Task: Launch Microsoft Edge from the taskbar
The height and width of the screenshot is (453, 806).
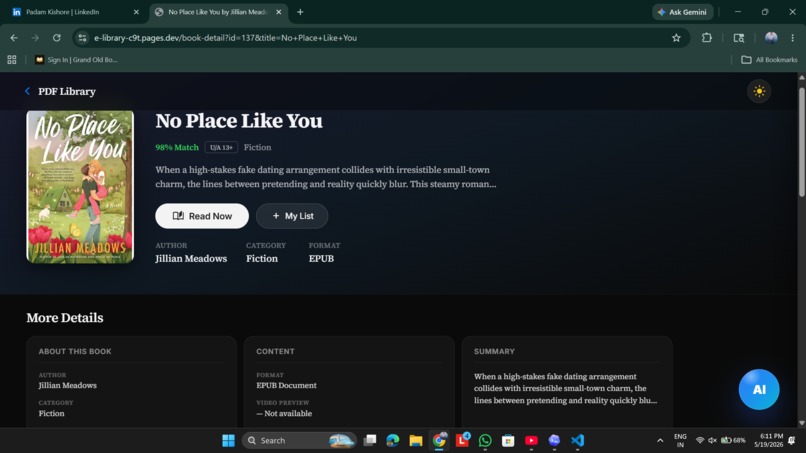Action: tap(393, 441)
